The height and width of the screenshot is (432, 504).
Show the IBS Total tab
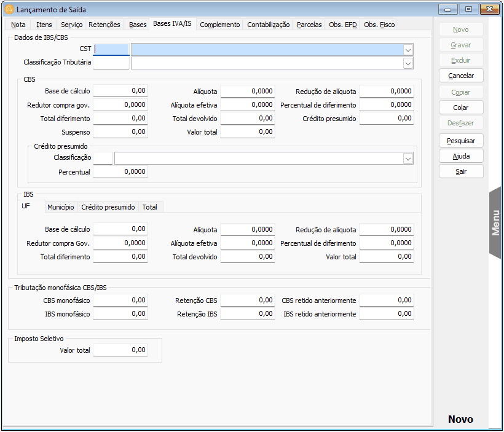[x=149, y=207]
